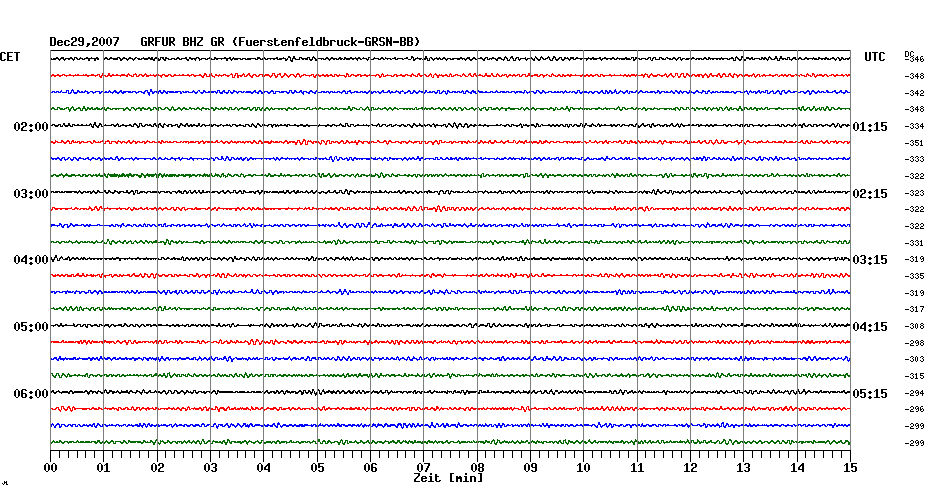Viewport: 930px width, 494px height.
Task: Click the date label Dec29,2007
Action: [84, 42]
